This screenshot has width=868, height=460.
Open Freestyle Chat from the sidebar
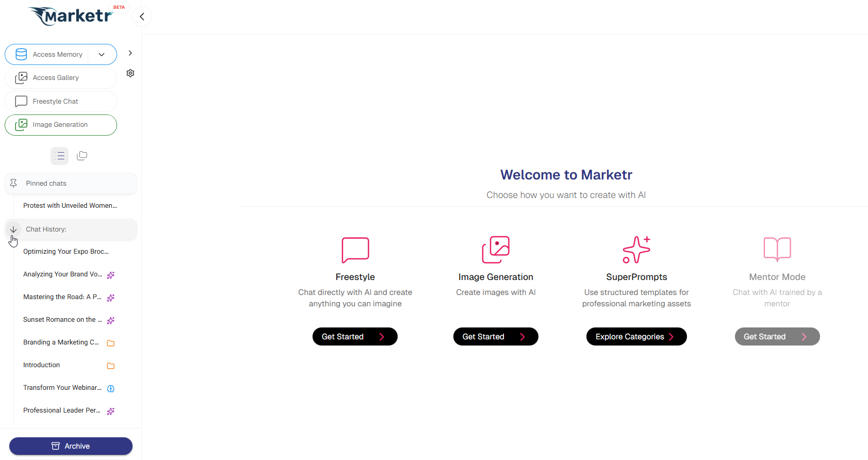pyautogui.click(x=61, y=101)
